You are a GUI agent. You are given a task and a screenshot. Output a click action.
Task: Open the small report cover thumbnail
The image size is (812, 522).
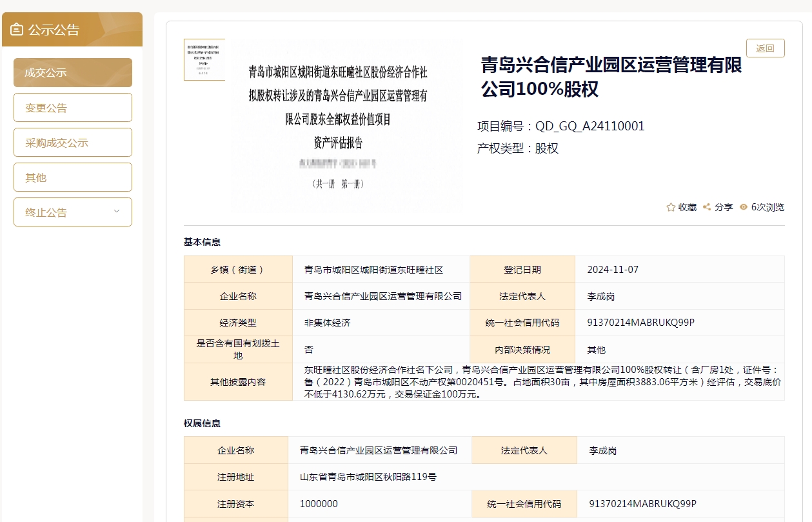204,60
